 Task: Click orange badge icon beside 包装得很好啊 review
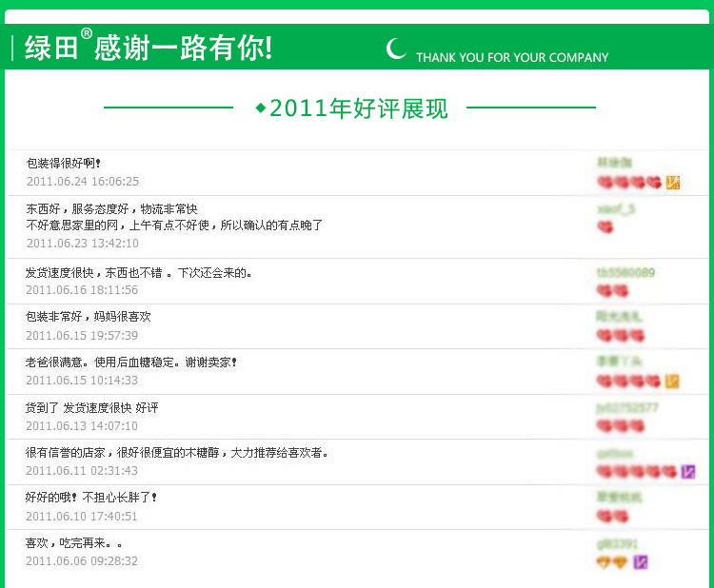[x=673, y=183]
